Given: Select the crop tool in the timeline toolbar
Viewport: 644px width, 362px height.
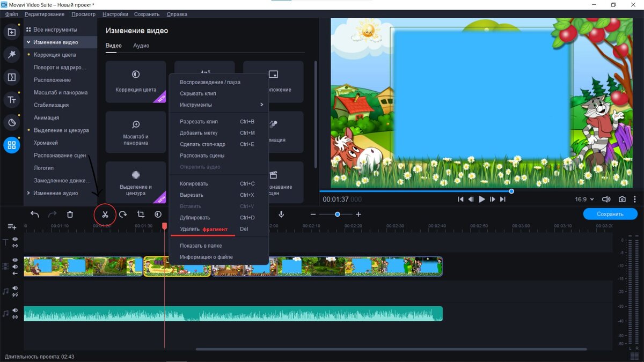Looking at the screenshot, I should pos(141,215).
